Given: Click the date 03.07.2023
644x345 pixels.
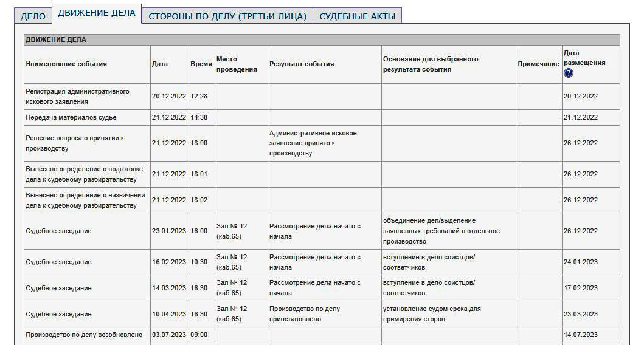Looking at the screenshot, I should [169, 335].
